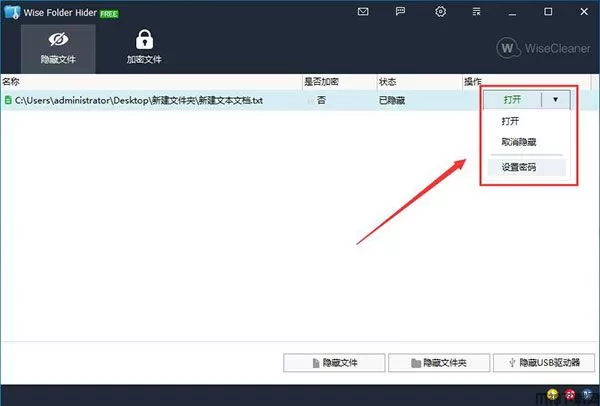
Task: Open the menu list icon in title bar
Action: click(476, 12)
